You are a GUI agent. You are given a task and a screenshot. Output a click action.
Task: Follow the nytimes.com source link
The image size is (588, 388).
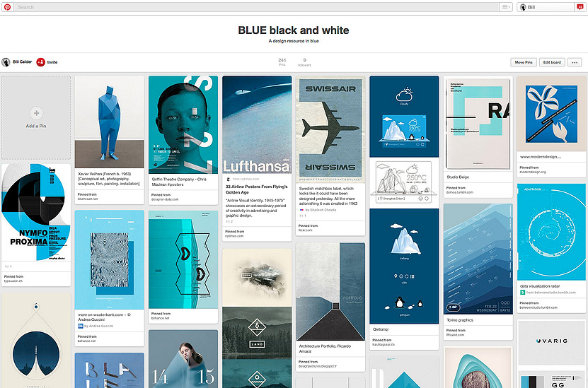coord(234,236)
